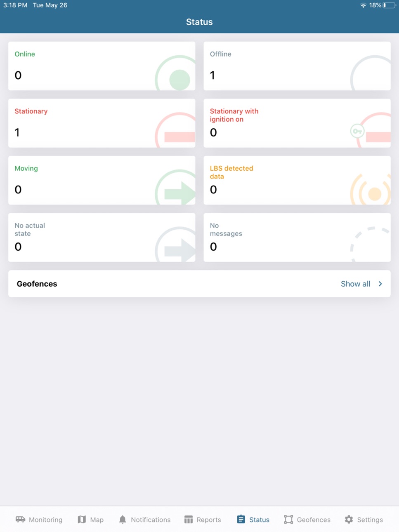Image resolution: width=399 pixels, height=532 pixels.
Task: Switch to the Notifications tab label
Action: pos(151,520)
